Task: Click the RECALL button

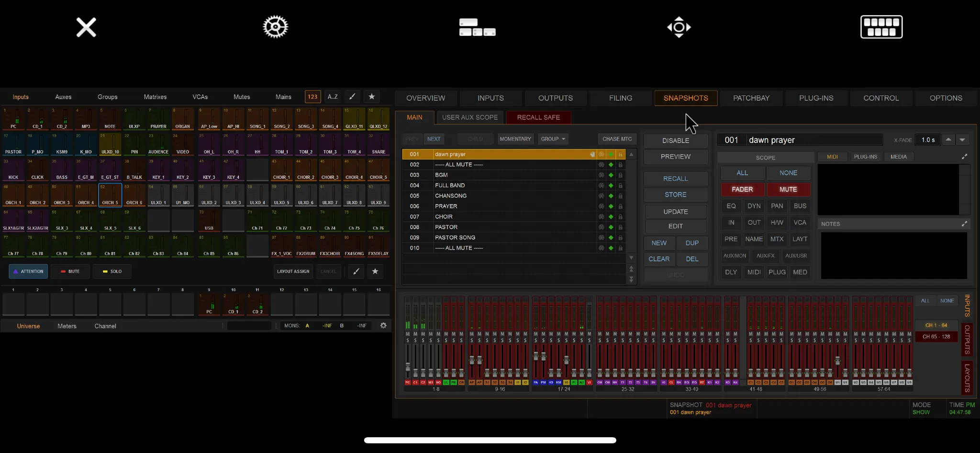Action: [x=675, y=179]
